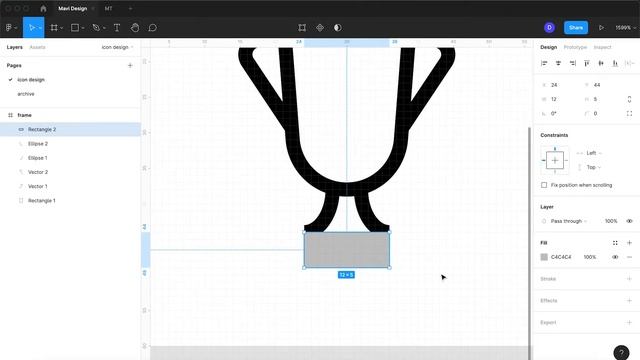Click the Use as mask icon
Viewport: 640px width, 360px height.
(x=338, y=28)
